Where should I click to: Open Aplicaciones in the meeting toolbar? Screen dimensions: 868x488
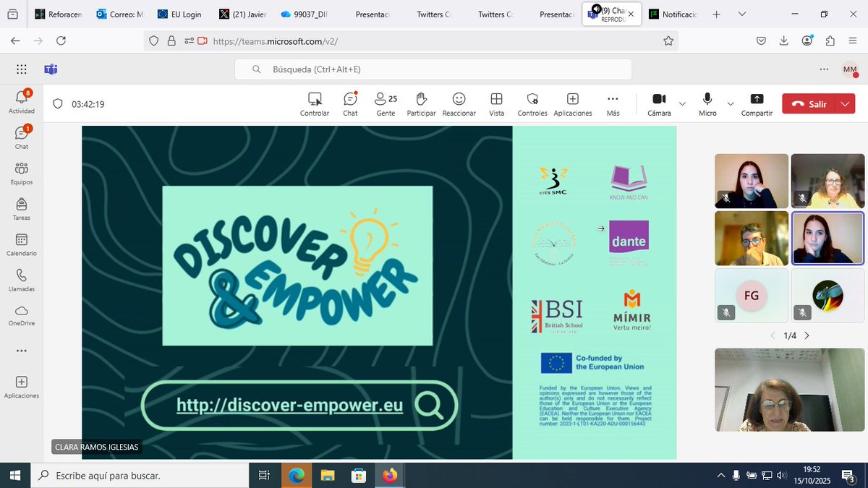[x=573, y=104]
